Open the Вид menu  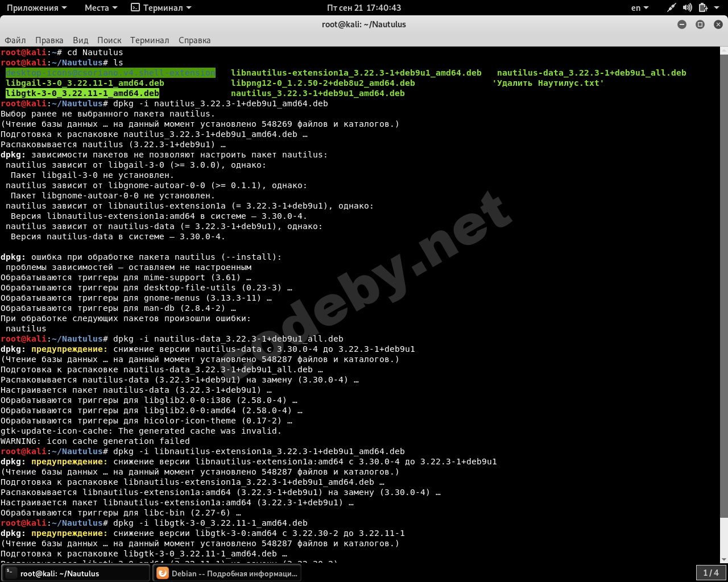pos(80,40)
